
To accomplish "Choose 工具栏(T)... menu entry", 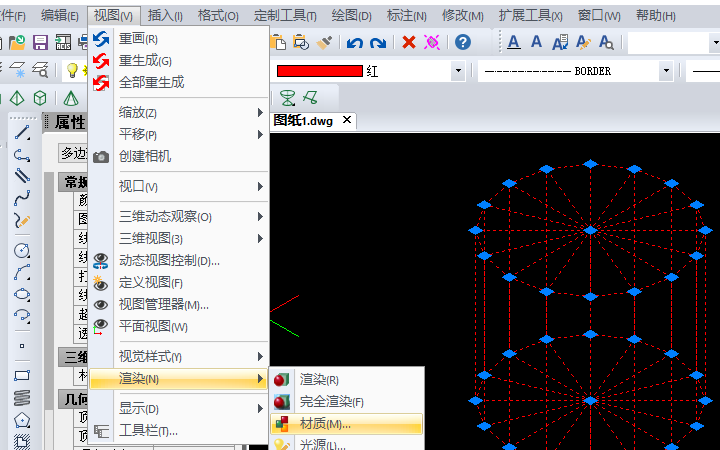I will point(179,431).
